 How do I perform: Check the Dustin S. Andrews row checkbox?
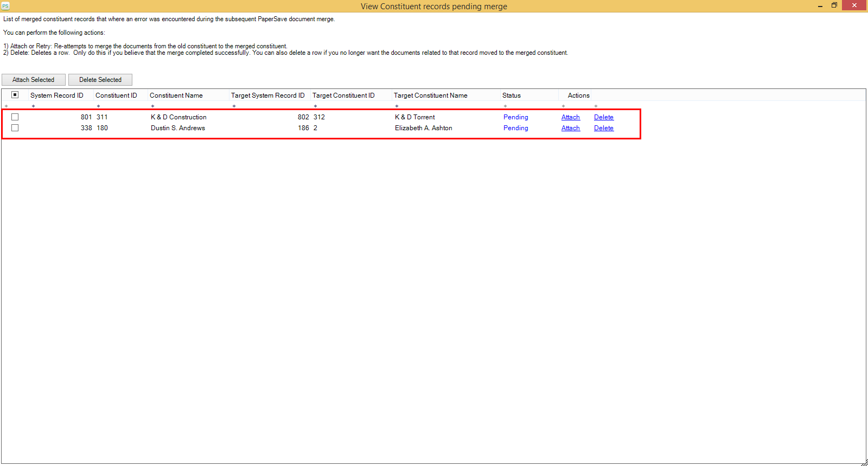tap(15, 128)
